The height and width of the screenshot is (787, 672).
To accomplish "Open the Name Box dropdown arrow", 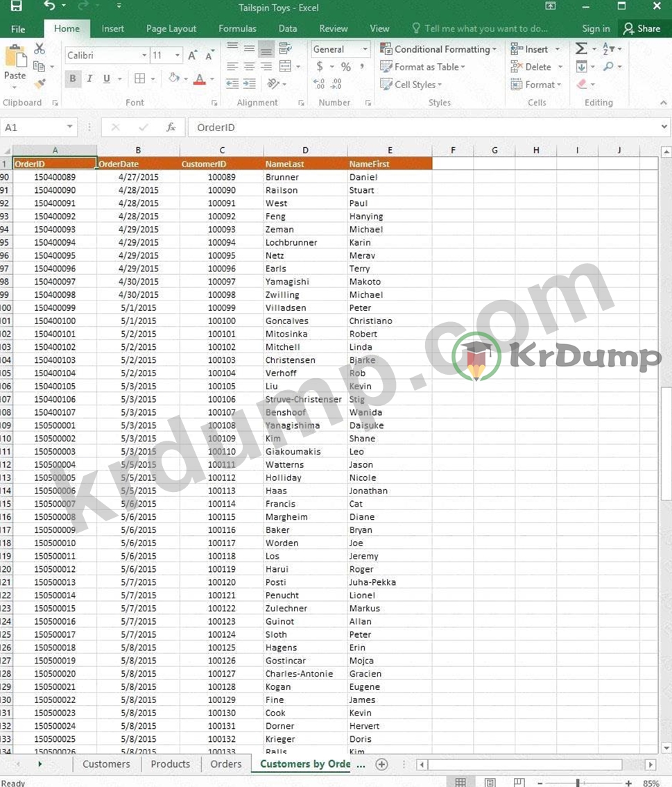I will (70, 127).
